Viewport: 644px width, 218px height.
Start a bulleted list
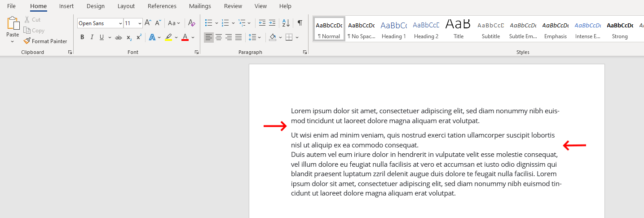click(208, 23)
